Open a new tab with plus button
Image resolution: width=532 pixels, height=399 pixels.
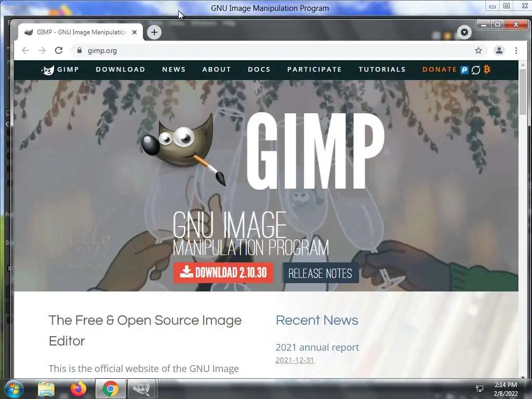pos(154,32)
